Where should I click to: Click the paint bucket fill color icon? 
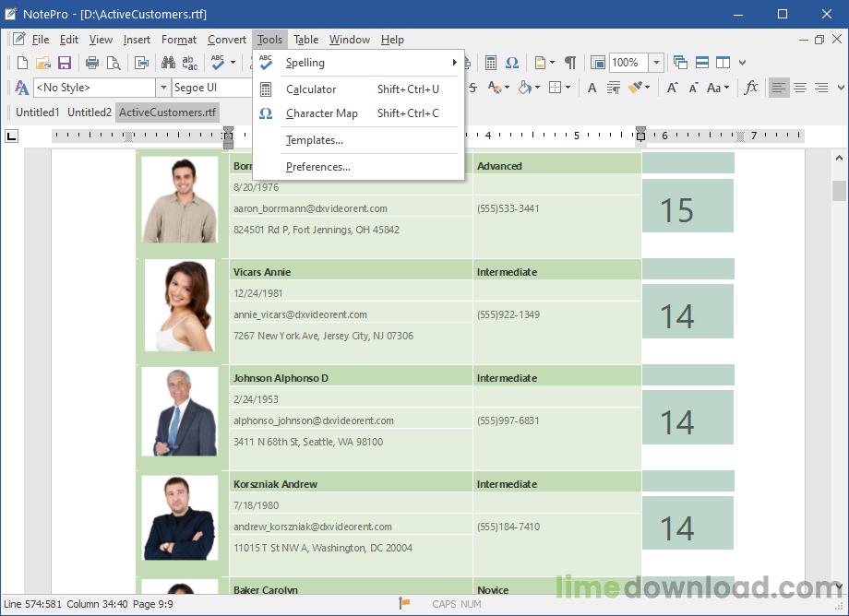(525, 88)
